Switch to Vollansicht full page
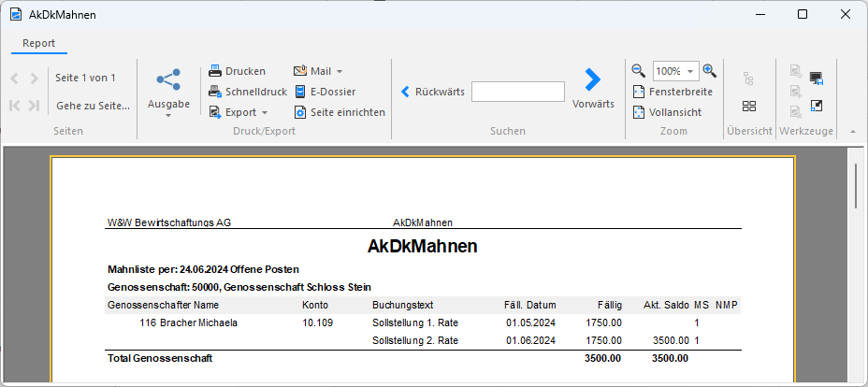Screen dimensions: 868x387 click(x=668, y=112)
